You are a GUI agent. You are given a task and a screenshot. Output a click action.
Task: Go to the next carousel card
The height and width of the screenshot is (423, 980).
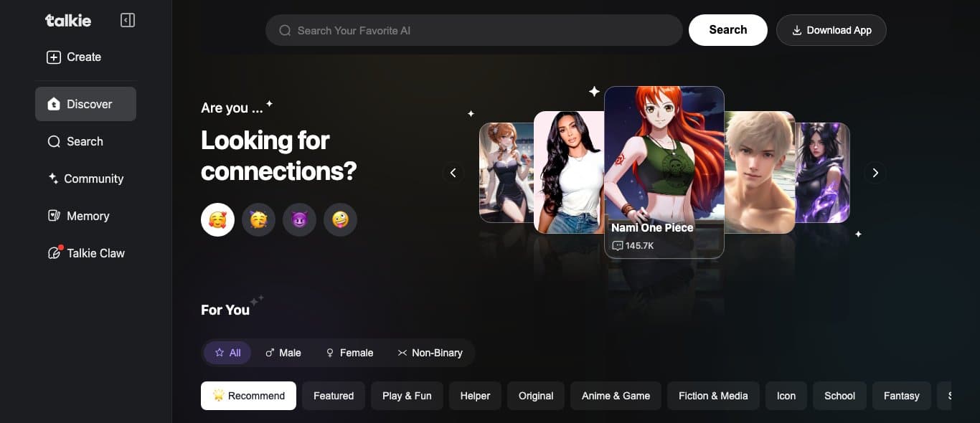pyautogui.click(x=875, y=173)
